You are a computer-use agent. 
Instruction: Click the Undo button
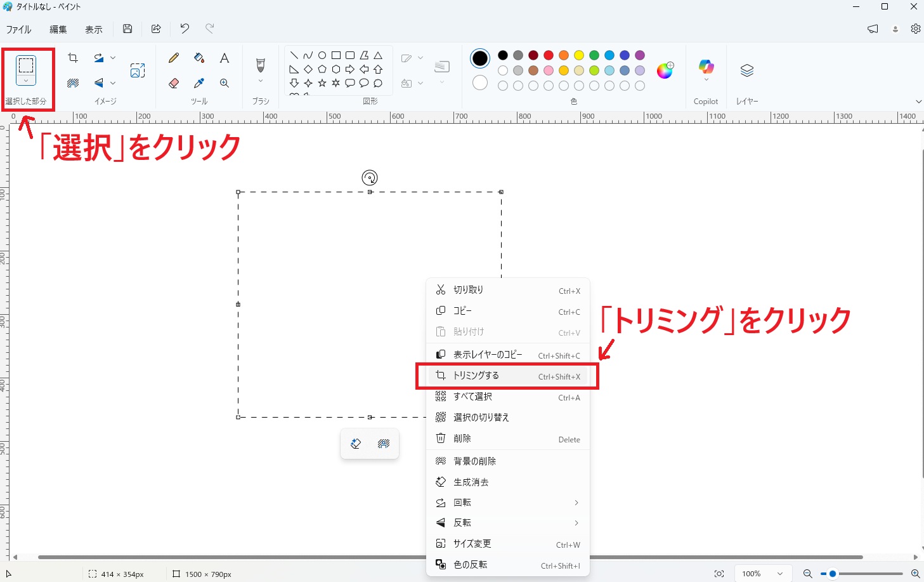184,29
